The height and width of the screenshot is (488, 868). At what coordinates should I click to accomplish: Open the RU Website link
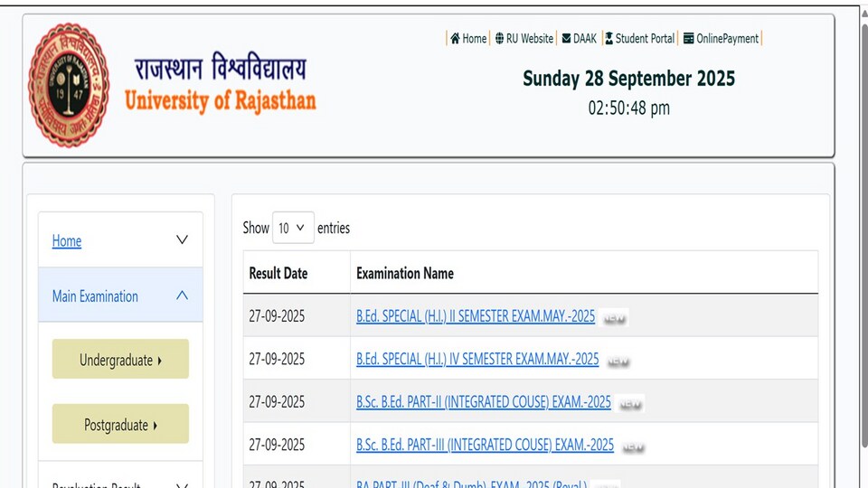click(529, 39)
